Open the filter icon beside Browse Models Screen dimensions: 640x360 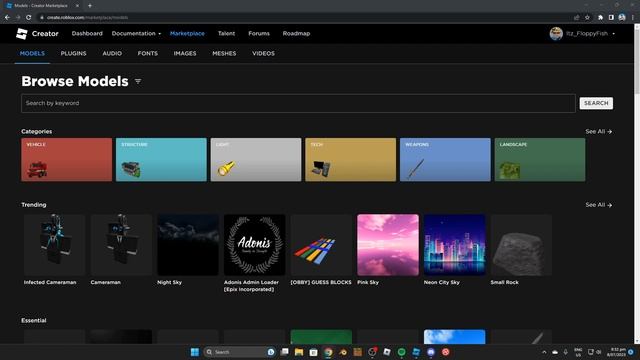tap(138, 82)
